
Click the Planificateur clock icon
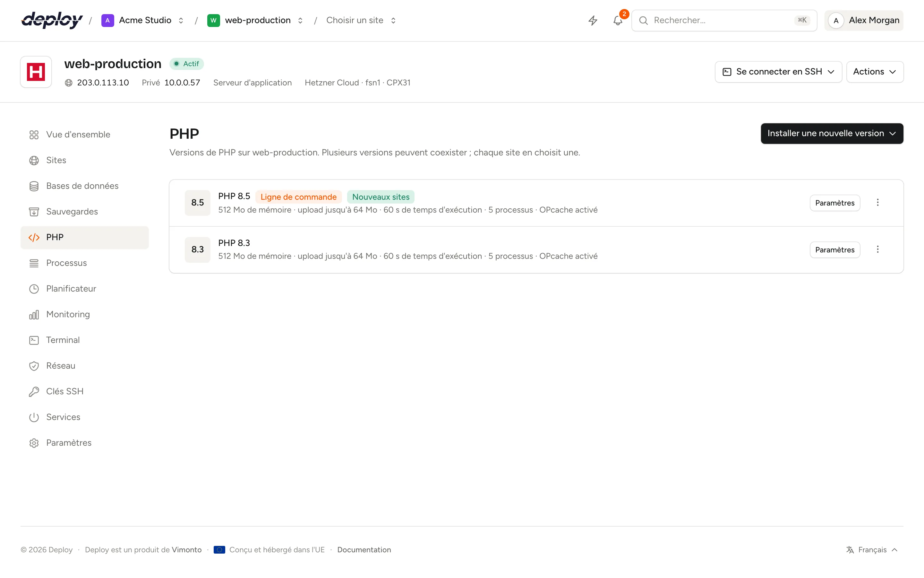(x=34, y=289)
